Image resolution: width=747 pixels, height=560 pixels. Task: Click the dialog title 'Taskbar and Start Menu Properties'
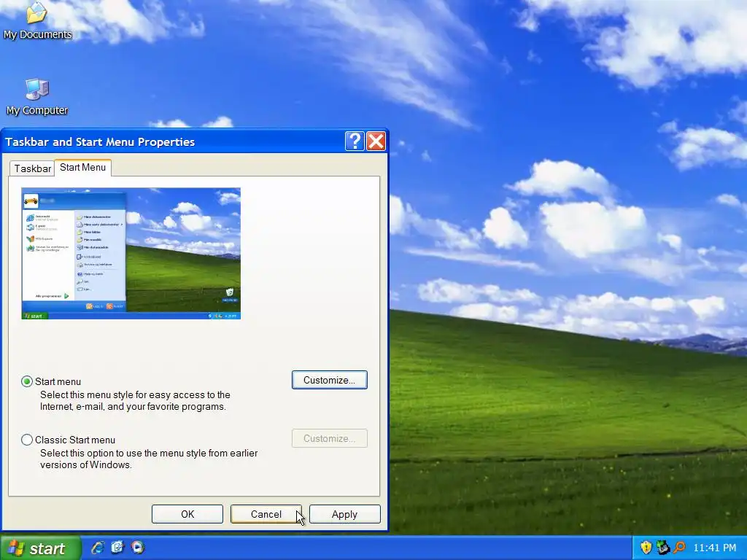pos(100,142)
